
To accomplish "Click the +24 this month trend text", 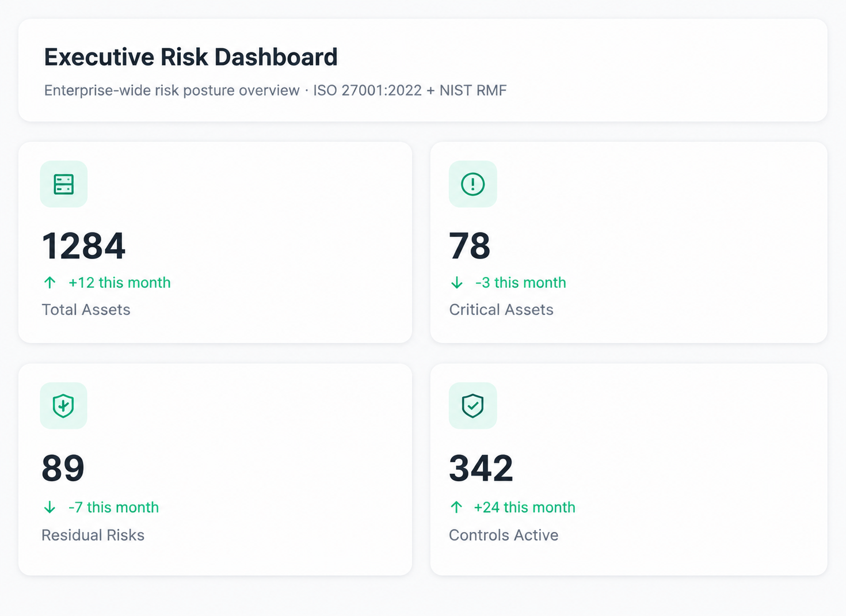I will [x=524, y=507].
